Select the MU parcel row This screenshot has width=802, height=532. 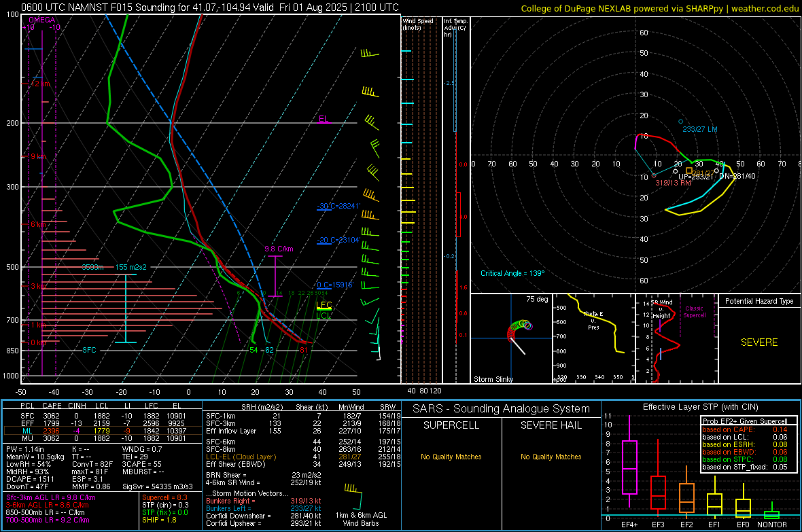click(103, 438)
